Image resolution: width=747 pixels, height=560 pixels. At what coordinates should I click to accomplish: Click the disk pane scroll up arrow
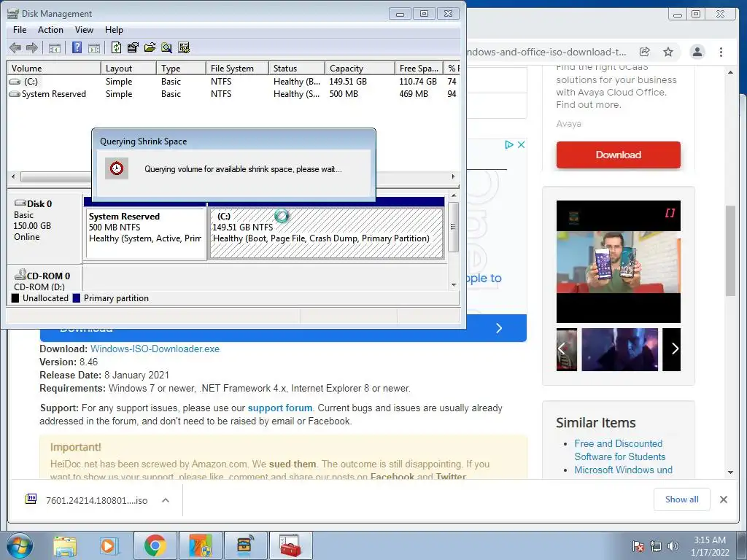pyautogui.click(x=454, y=195)
